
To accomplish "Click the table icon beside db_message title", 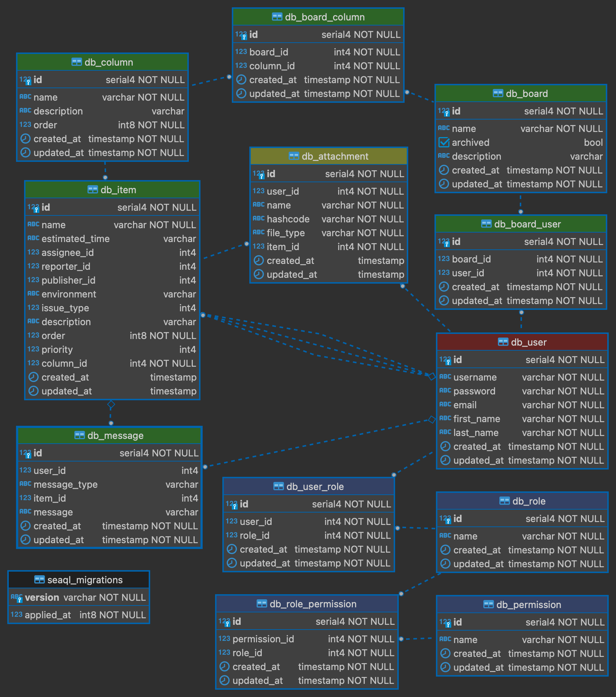I will (x=79, y=436).
